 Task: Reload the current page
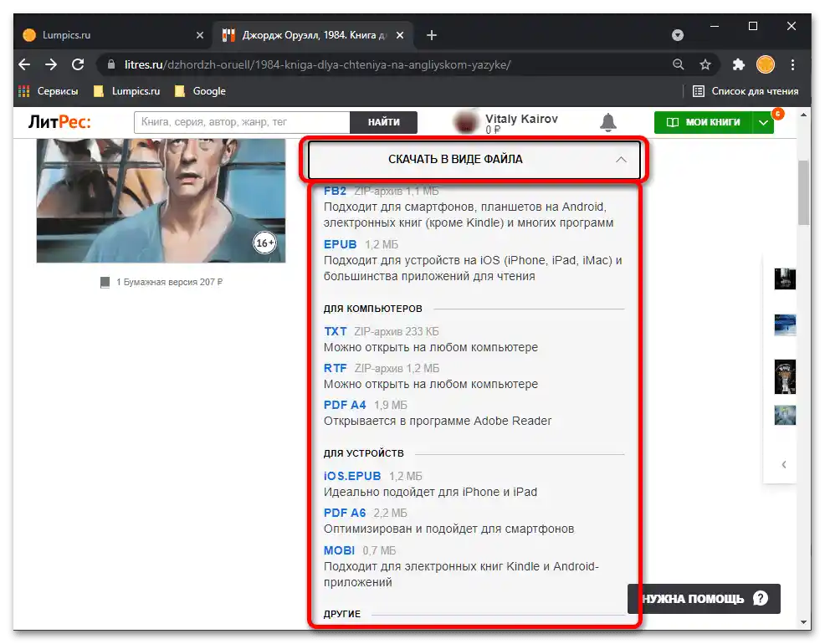click(78, 64)
